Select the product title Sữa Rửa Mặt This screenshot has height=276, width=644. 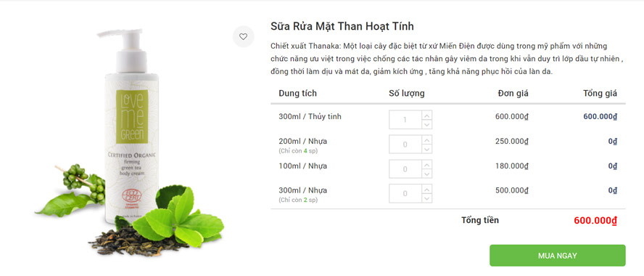[x=342, y=26]
